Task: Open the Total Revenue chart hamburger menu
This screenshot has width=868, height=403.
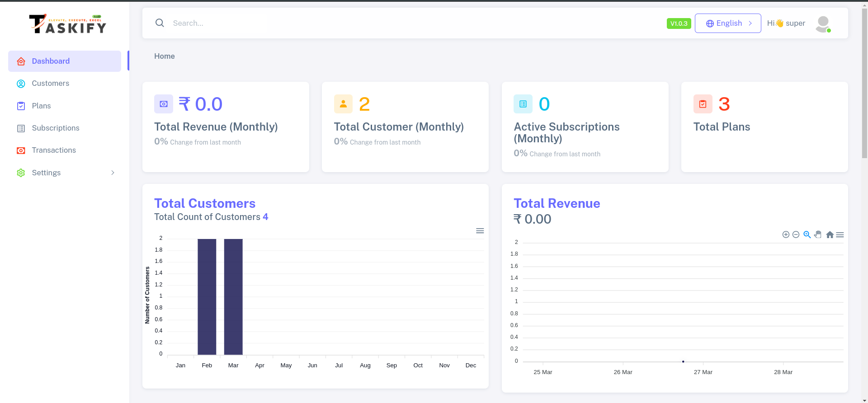Action: 840,234
